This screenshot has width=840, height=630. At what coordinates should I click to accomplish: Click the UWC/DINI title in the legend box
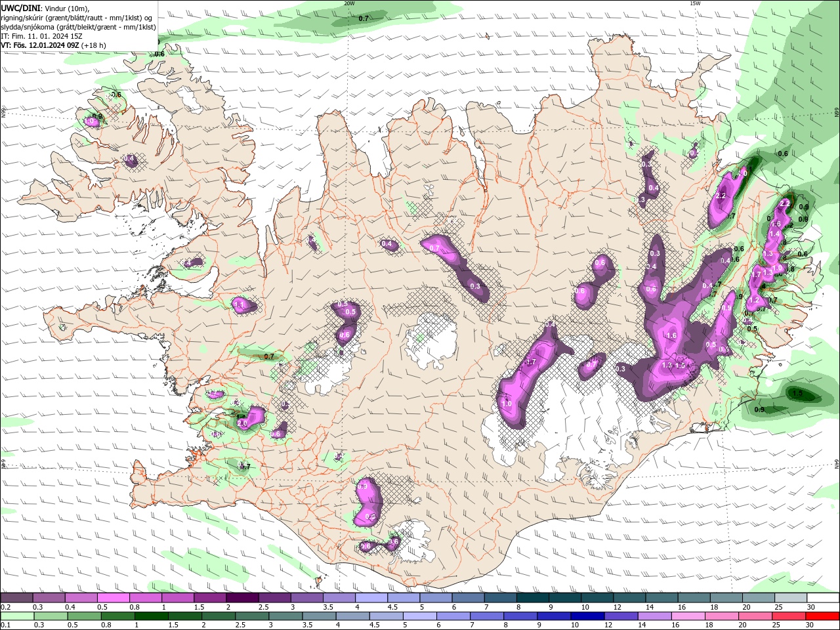[x=20, y=7]
